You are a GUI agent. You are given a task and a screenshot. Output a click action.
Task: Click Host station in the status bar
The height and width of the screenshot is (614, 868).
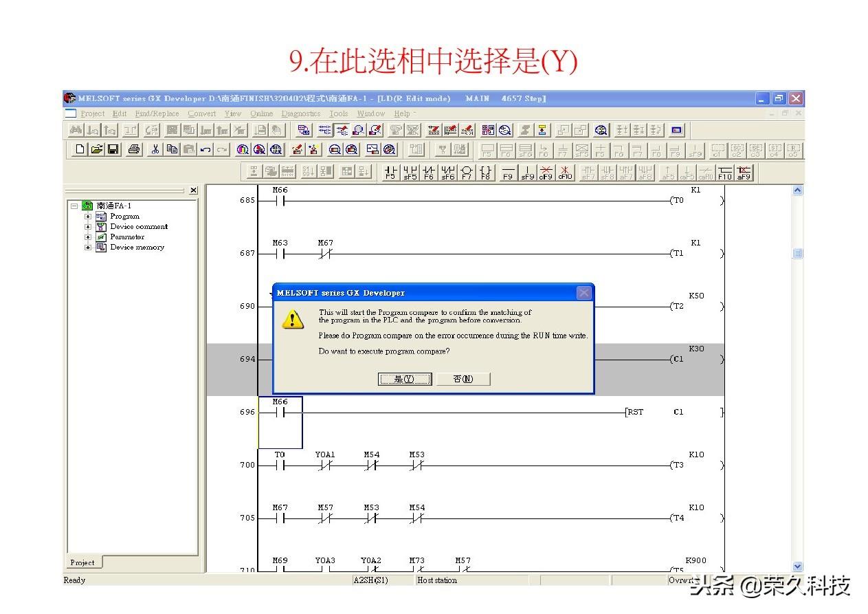pos(437,580)
